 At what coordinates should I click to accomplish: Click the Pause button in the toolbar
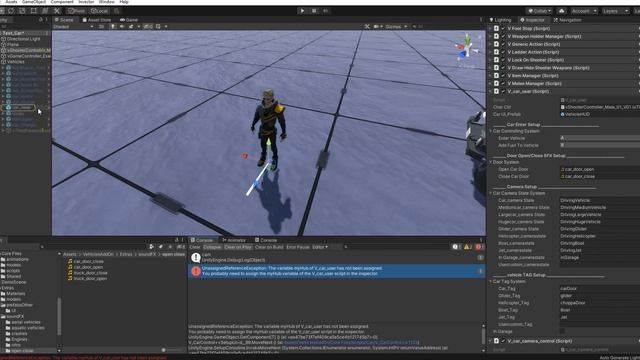click(x=314, y=11)
